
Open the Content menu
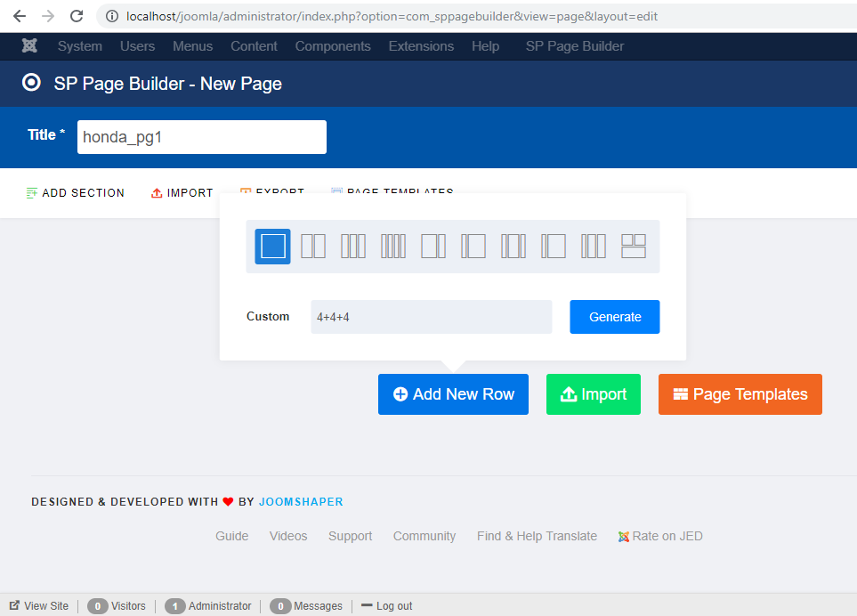tap(254, 46)
